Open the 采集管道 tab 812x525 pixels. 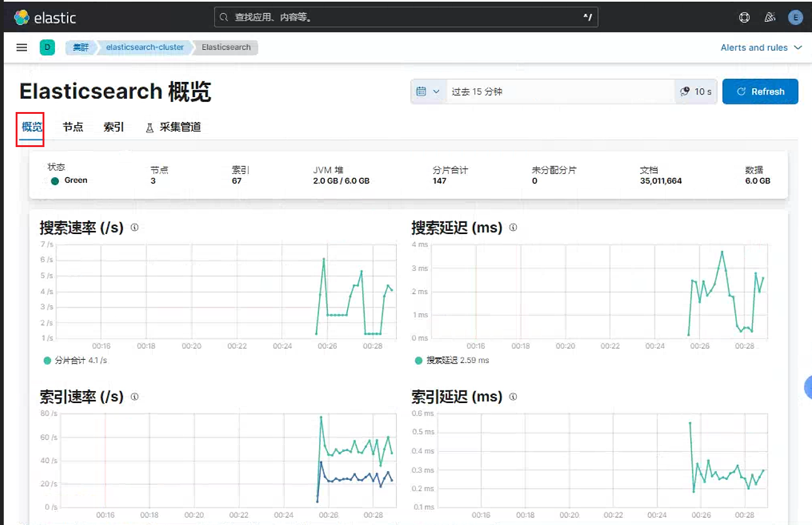[x=173, y=127]
